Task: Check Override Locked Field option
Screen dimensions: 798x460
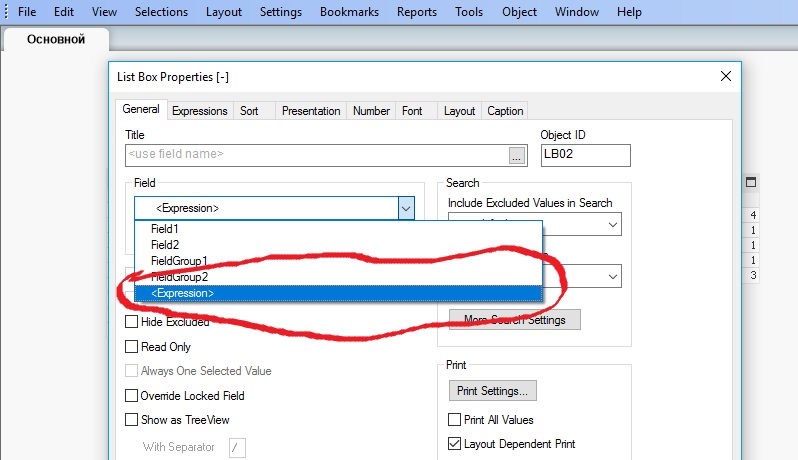Action: click(132, 396)
